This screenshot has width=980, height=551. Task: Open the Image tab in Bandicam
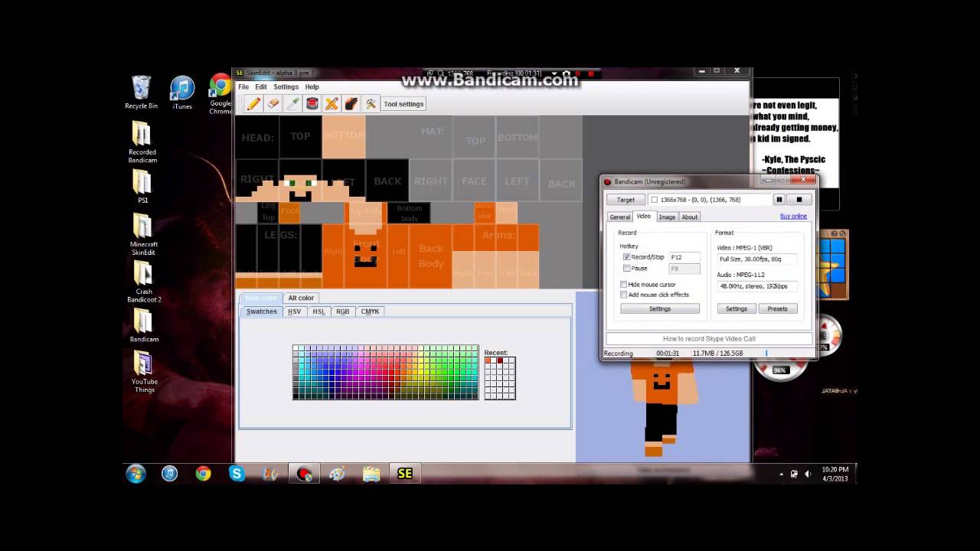click(x=668, y=217)
